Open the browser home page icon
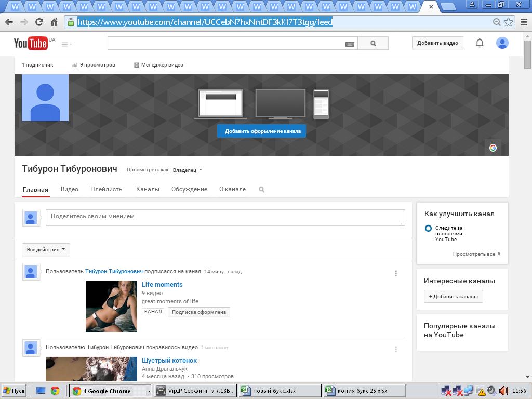 click(x=54, y=22)
